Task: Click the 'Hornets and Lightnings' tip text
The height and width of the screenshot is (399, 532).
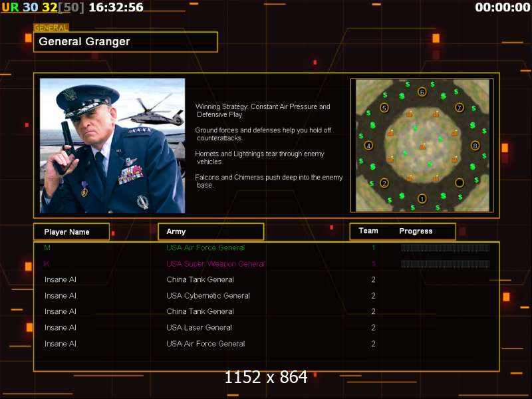Action: (x=259, y=158)
